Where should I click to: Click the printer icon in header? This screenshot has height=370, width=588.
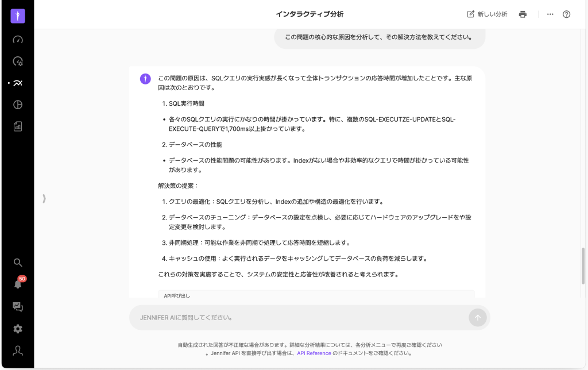pos(523,14)
